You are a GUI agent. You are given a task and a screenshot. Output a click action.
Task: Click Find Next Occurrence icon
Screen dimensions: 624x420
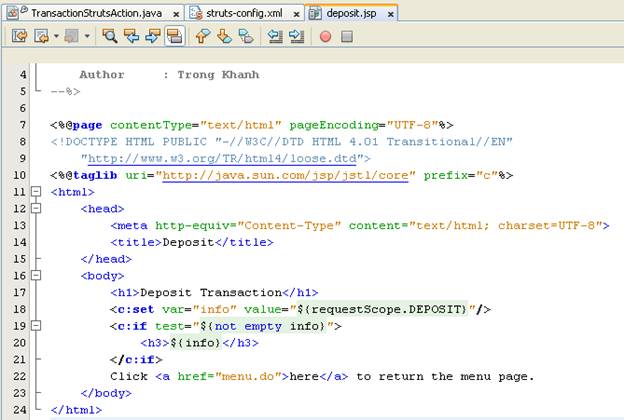[153, 36]
